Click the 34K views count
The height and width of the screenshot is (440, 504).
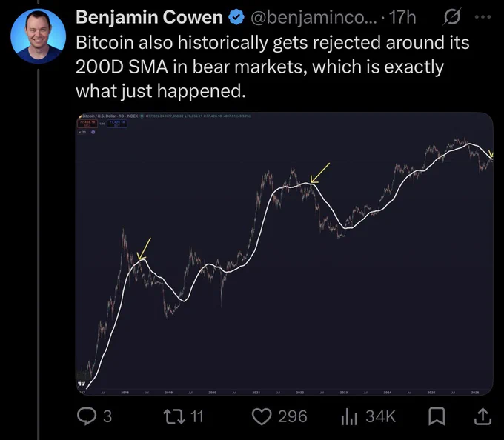[x=380, y=416]
